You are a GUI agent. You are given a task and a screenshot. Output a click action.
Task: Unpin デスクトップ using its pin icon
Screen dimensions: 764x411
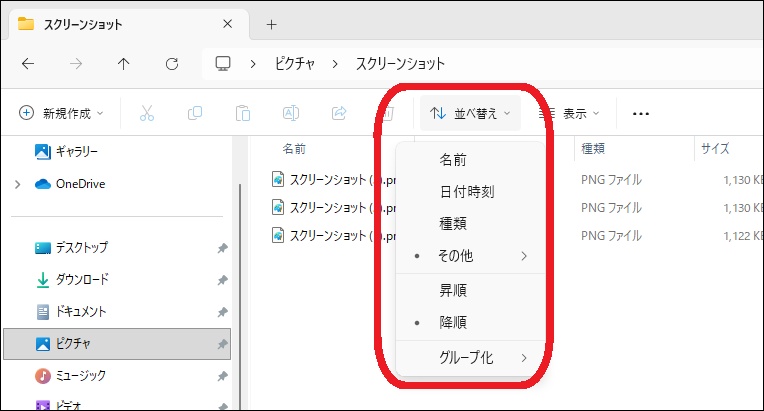(x=222, y=248)
